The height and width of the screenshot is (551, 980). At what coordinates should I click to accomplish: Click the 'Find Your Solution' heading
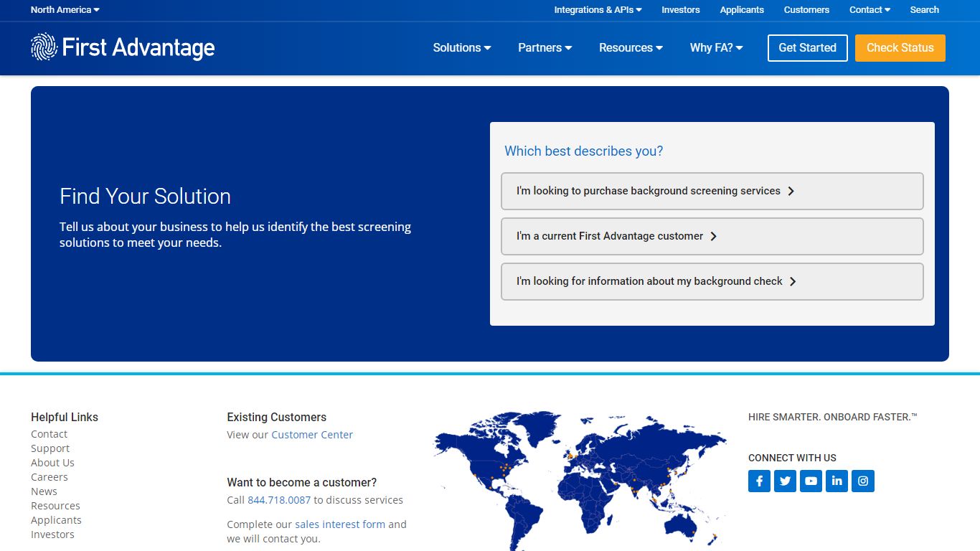[146, 197]
